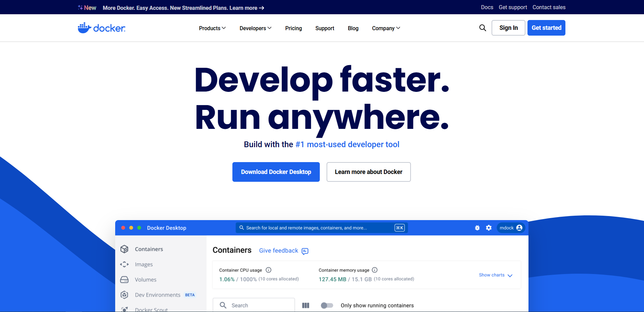The image size is (644, 312).
Task: Click the Get started button
Action: (x=546, y=28)
